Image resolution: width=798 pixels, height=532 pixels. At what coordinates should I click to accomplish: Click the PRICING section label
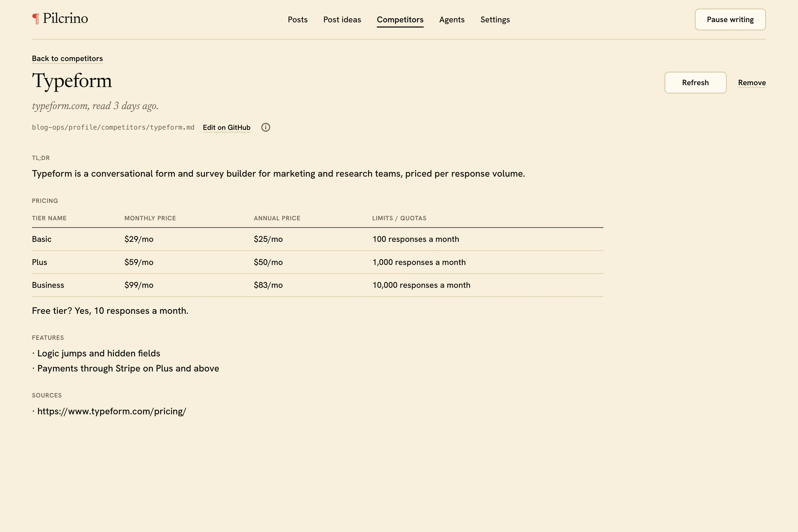(45, 201)
